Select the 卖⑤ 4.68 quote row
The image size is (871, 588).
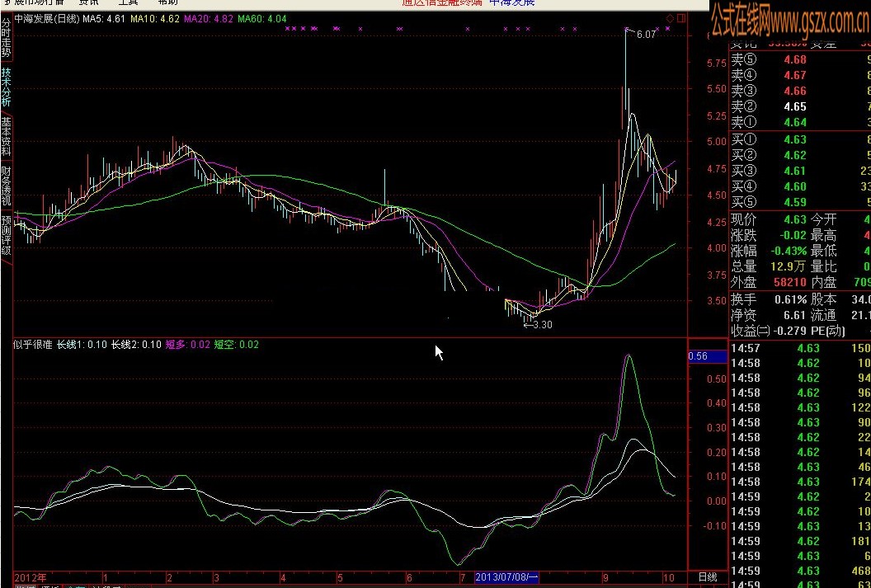click(x=800, y=59)
